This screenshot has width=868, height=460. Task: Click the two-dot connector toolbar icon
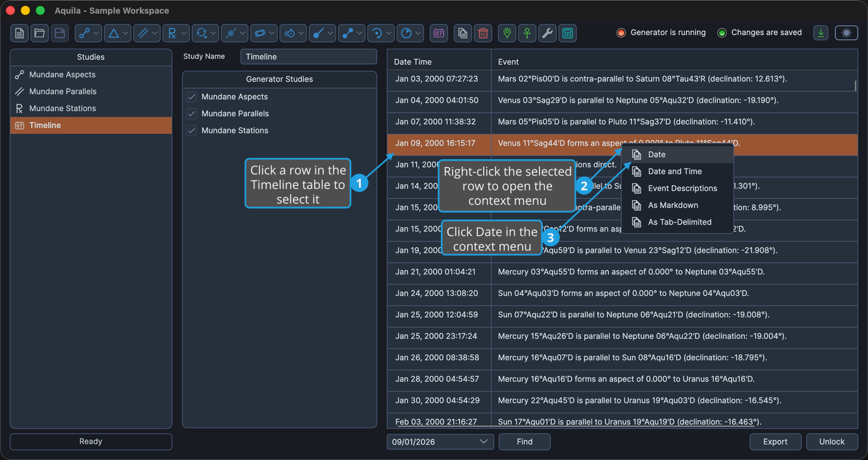[347, 33]
